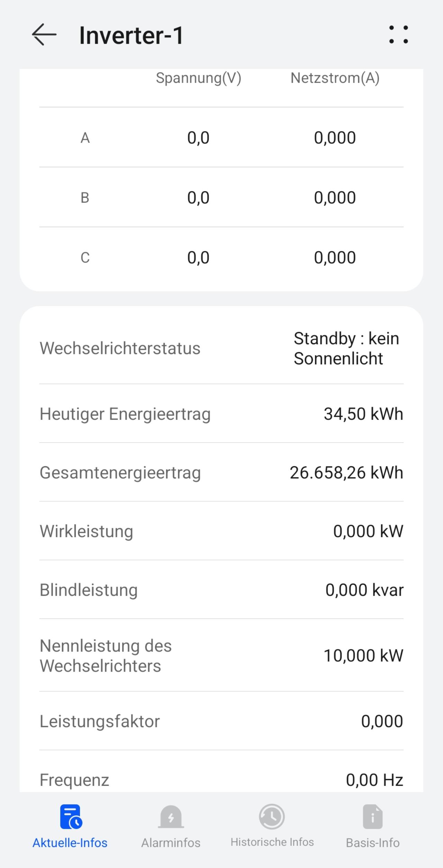Tap the Alarminfos bell icon
This screenshot has height=868, width=443.
tap(171, 817)
